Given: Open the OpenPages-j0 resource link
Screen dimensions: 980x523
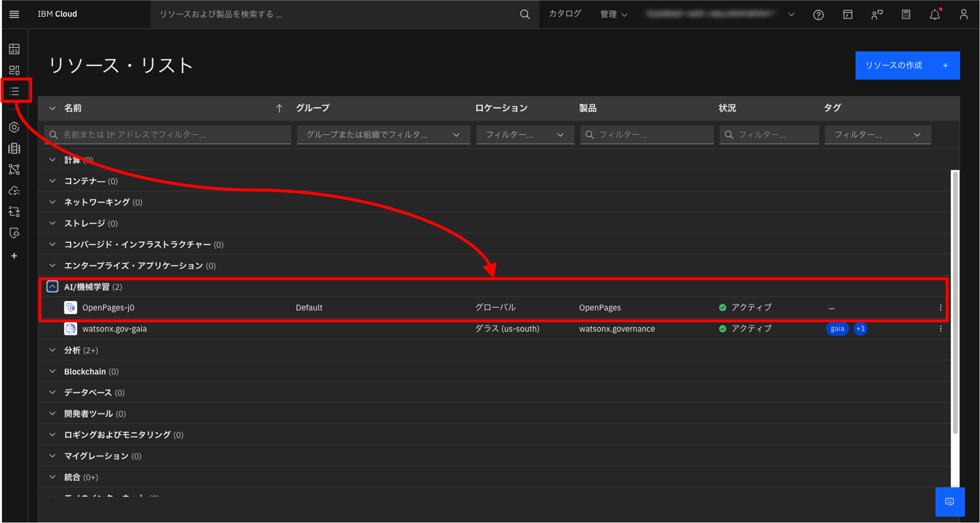Looking at the screenshot, I should pos(108,307).
